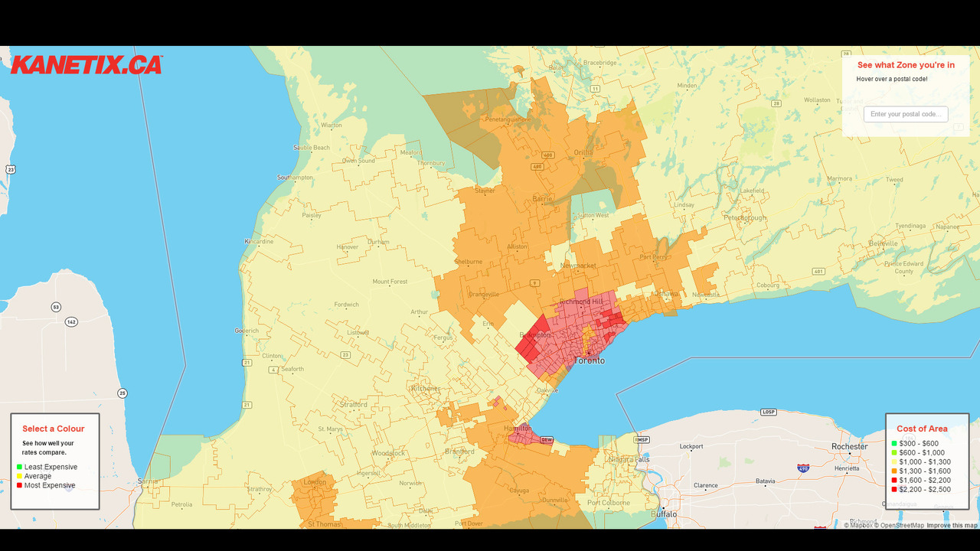Click the Port Colborne map label
This screenshot has height=551, width=980.
[x=609, y=502]
